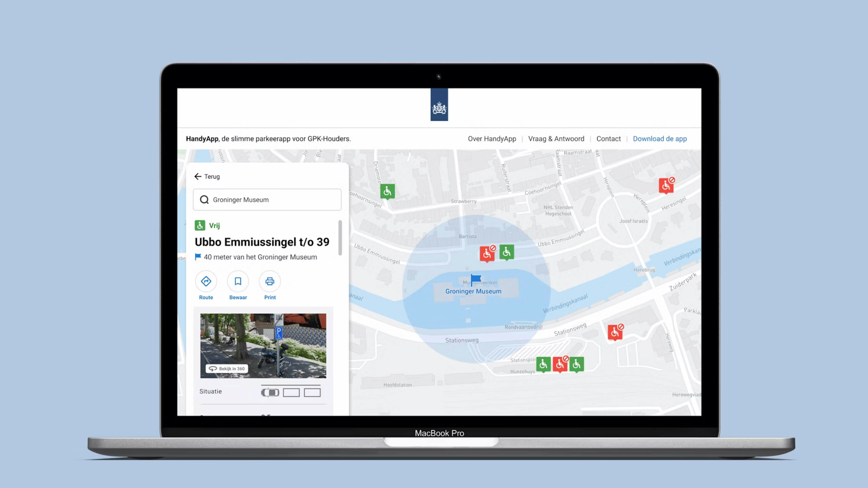This screenshot has height=488, width=868.
Task: Go back with the Terug arrow
Action: 198,176
